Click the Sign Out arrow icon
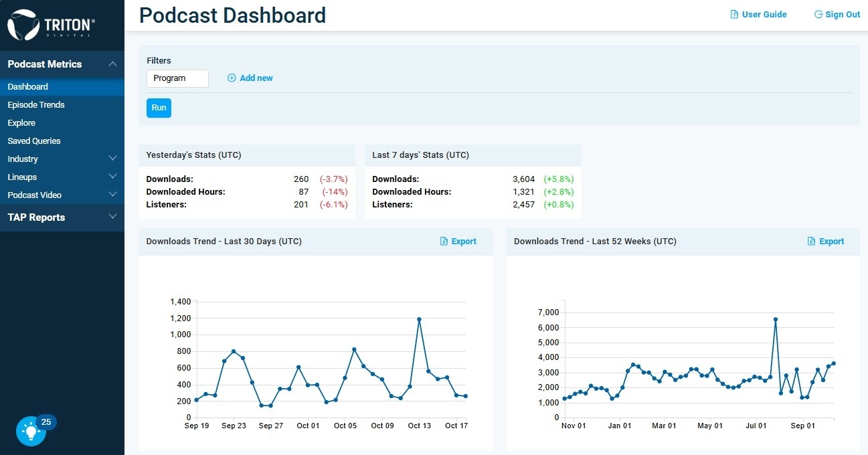The image size is (868, 455). pyautogui.click(x=818, y=14)
